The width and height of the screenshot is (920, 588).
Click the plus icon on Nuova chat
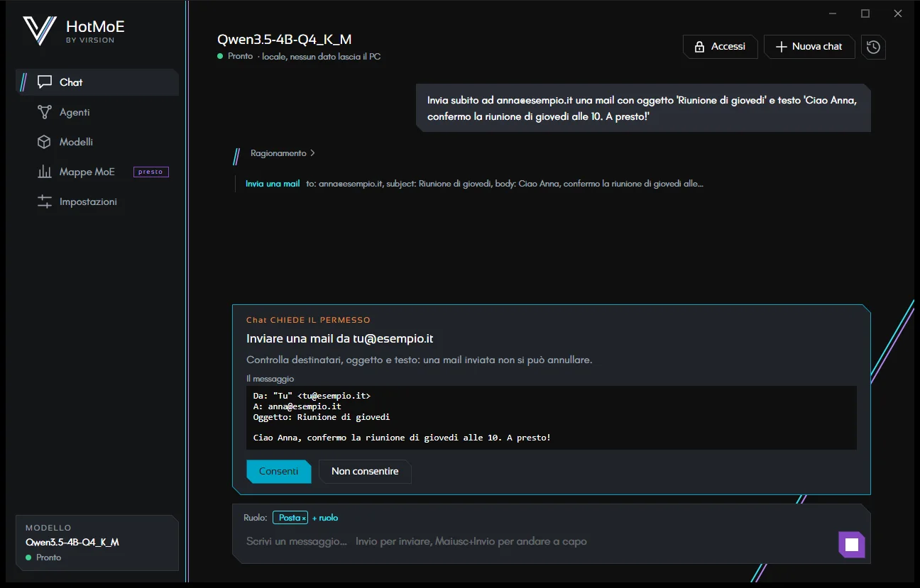tap(781, 47)
